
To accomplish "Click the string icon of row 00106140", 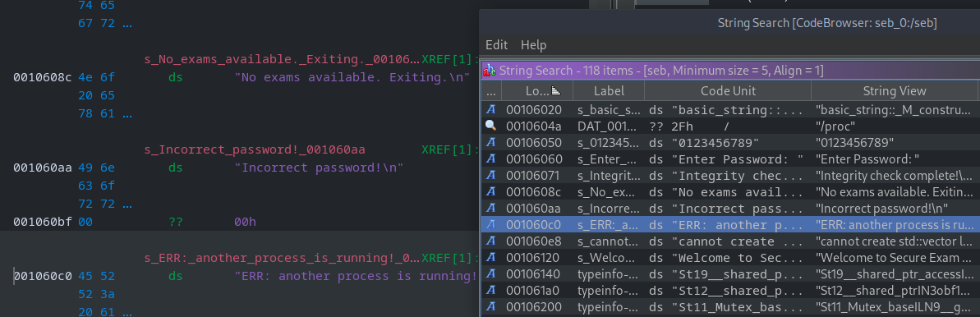I will [490, 273].
